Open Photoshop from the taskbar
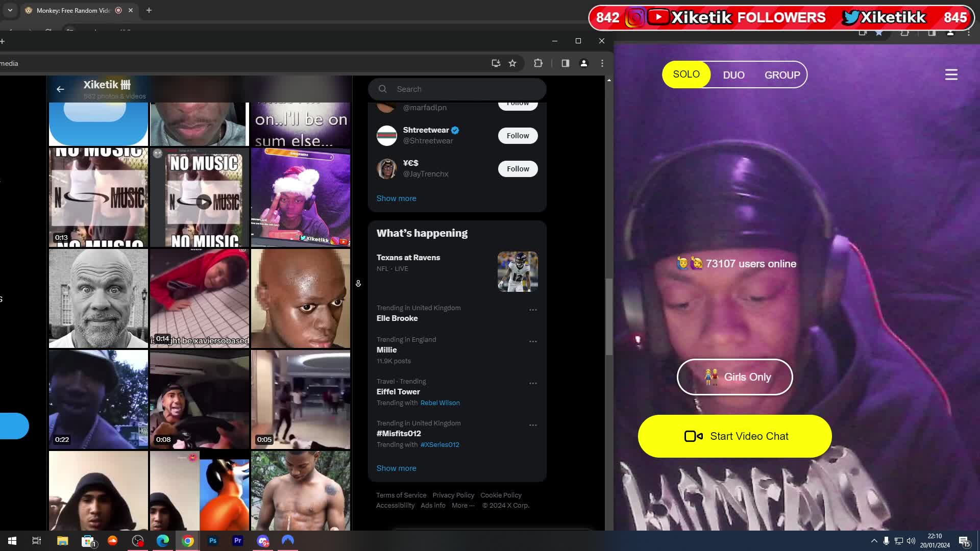The image size is (980, 551). click(213, 541)
